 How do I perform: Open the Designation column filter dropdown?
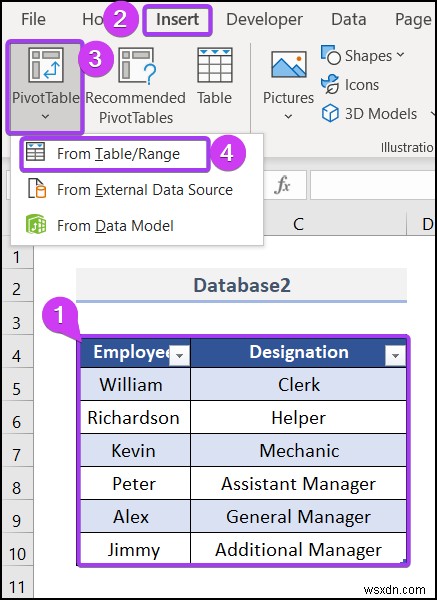395,356
